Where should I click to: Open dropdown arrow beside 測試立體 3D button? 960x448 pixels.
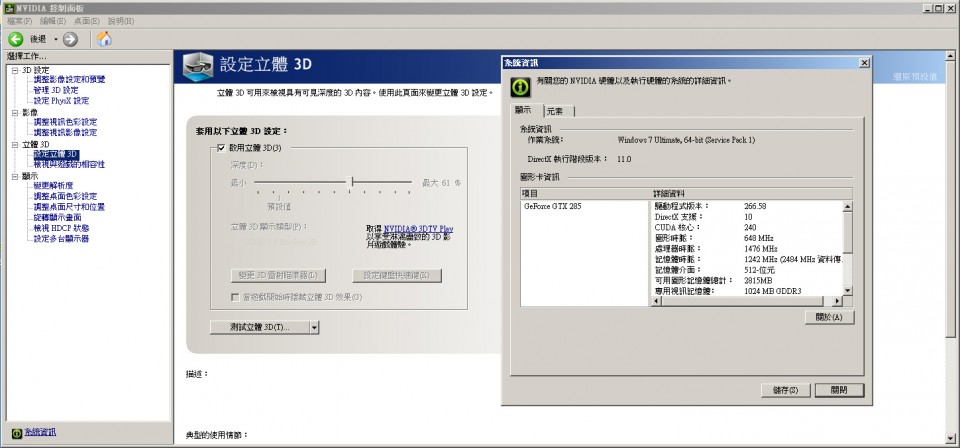pyautogui.click(x=314, y=327)
